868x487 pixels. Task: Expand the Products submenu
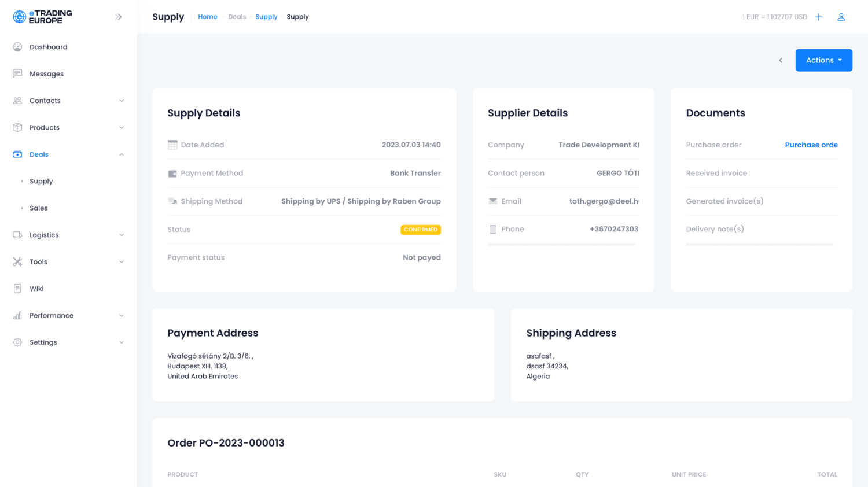[x=122, y=128]
